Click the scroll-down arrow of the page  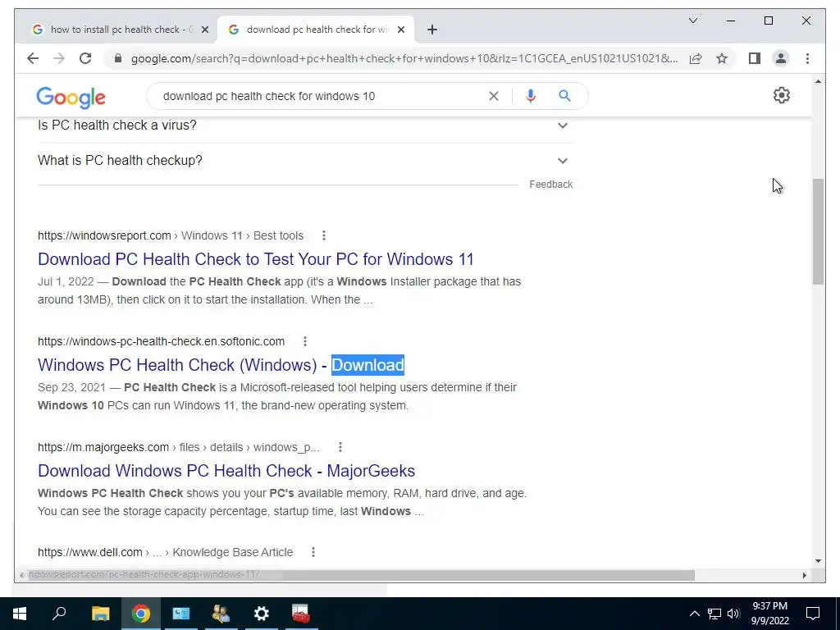pos(818,561)
